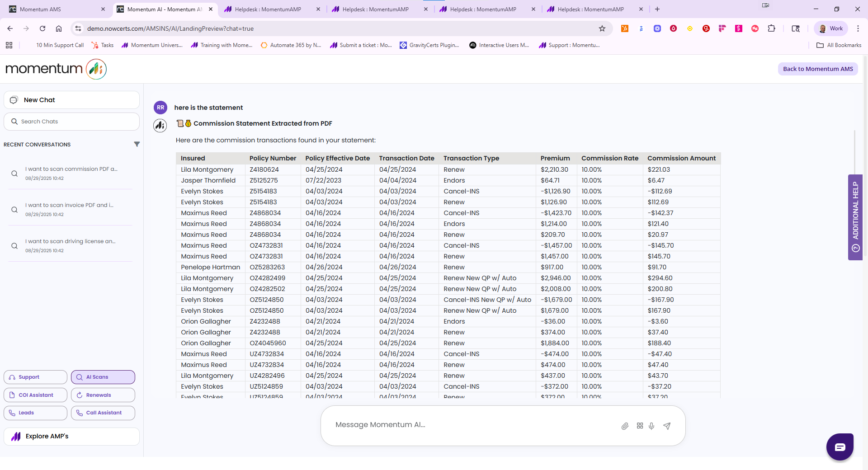Switch to the first Helpdesk MomentumAMP tab
Image resolution: width=868 pixels, height=470 pixels.
tap(273, 9)
